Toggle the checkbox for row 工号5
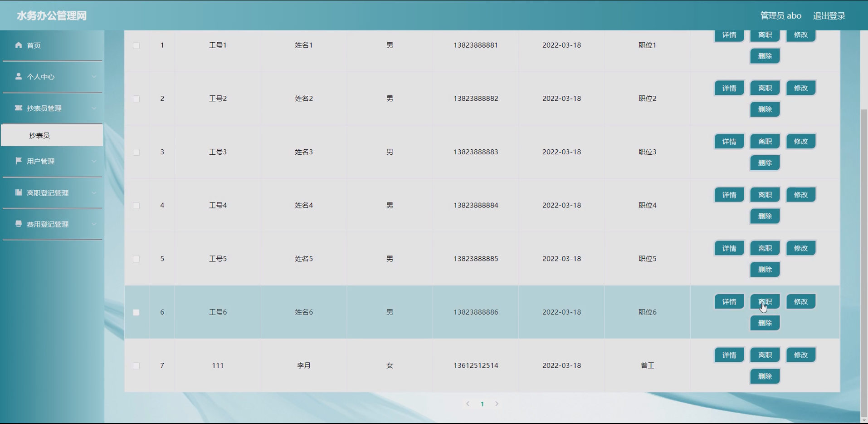Screen dimensions: 868x424 [x=137, y=259]
